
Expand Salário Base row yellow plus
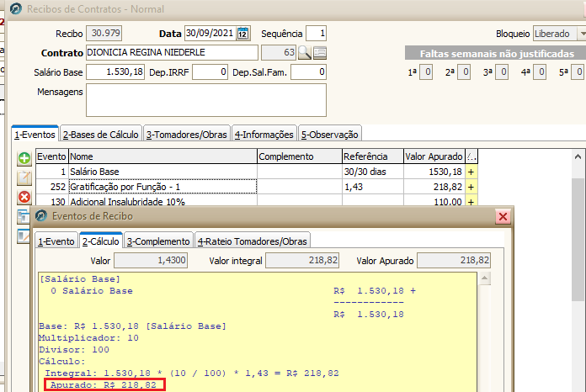pyautogui.click(x=471, y=172)
